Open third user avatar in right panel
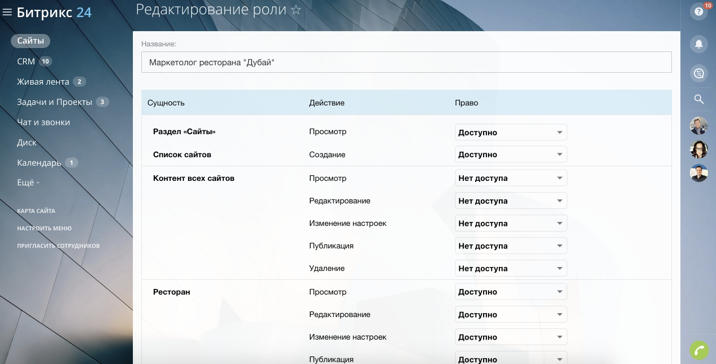Viewport: 716px width, 364px height. [699, 173]
